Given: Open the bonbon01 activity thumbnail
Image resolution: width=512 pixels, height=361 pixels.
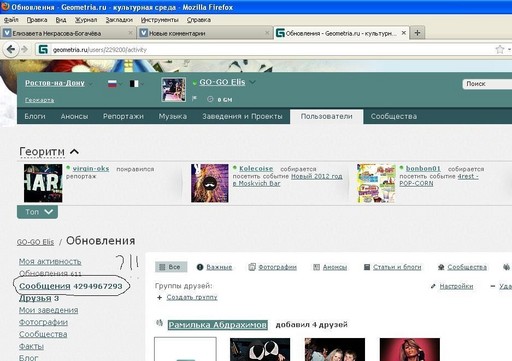Looking at the screenshot, I should click(x=376, y=183).
